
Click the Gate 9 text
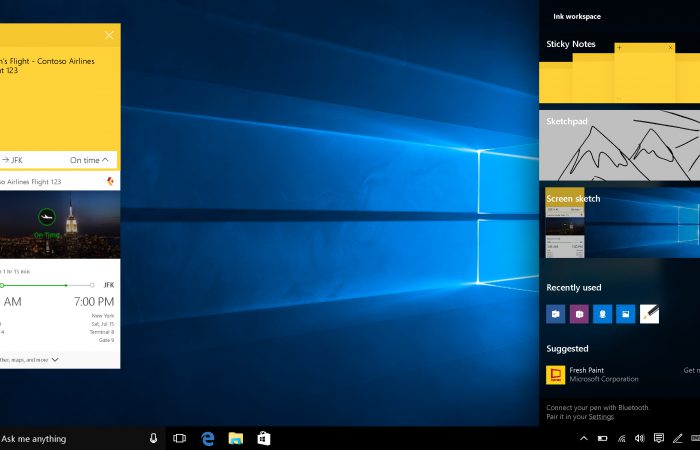click(x=106, y=340)
